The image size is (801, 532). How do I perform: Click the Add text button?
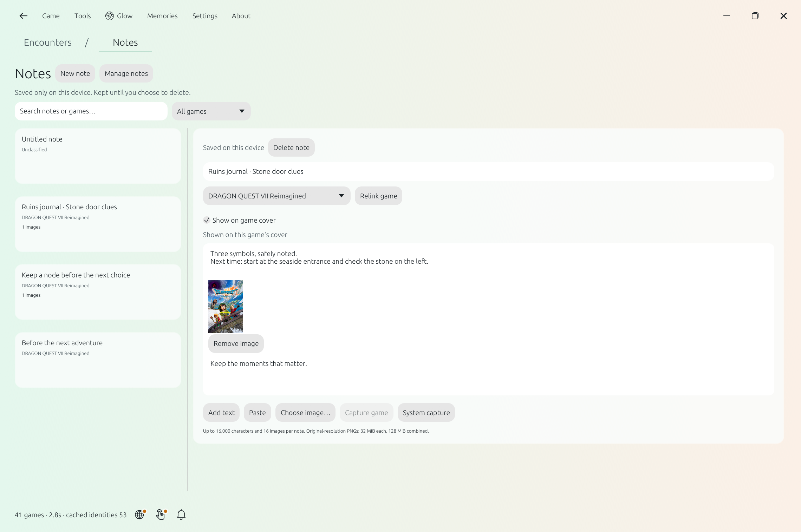click(x=221, y=413)
